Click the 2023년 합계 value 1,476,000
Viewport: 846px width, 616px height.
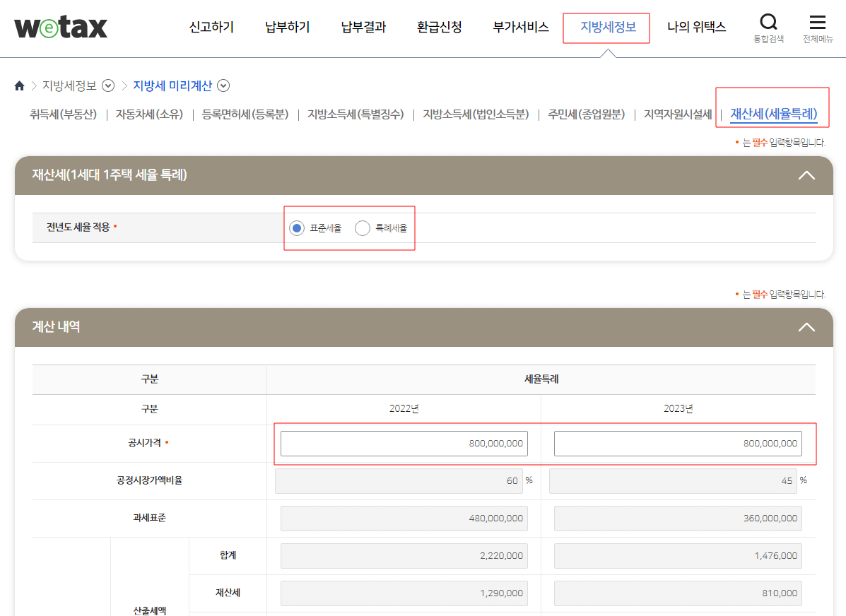(x=678, y=555)
